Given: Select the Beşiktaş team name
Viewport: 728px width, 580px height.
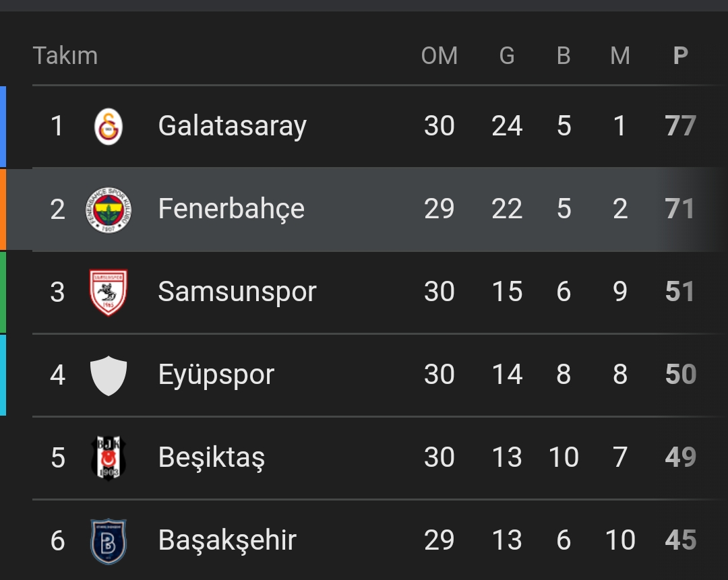Looking at the screenshot, I should [211, 458].
